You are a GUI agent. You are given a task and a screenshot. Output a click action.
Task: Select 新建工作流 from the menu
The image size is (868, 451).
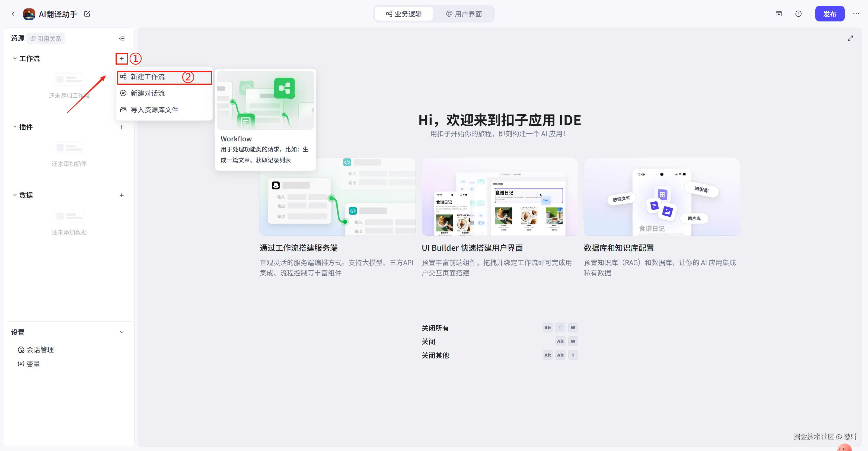coord(148,77)
